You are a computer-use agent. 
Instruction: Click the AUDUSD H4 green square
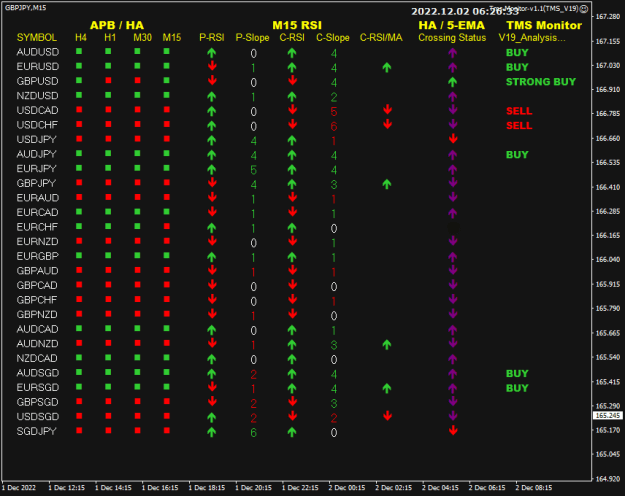79,51
